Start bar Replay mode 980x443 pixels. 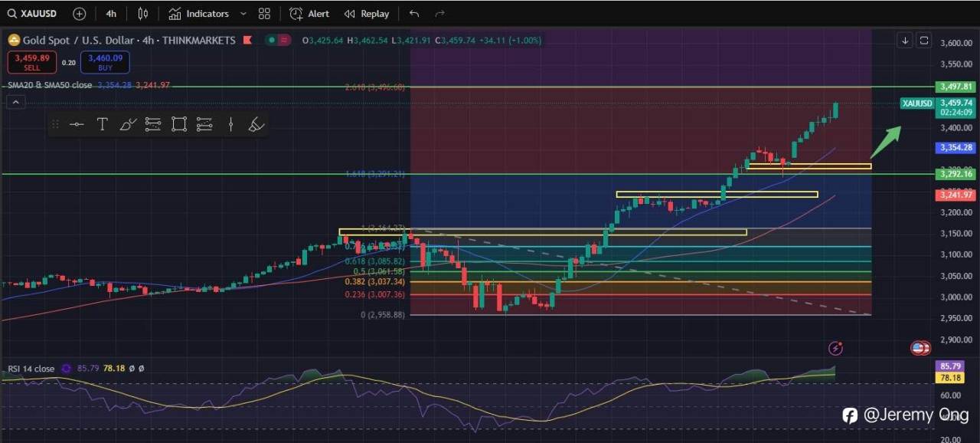click(x=367, y=14)
